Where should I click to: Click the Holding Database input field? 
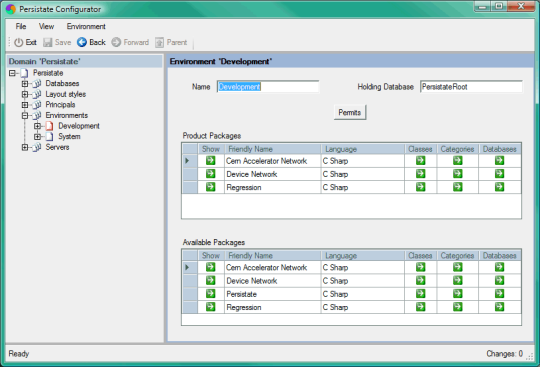pyautogui.click(x=471, y=87)
